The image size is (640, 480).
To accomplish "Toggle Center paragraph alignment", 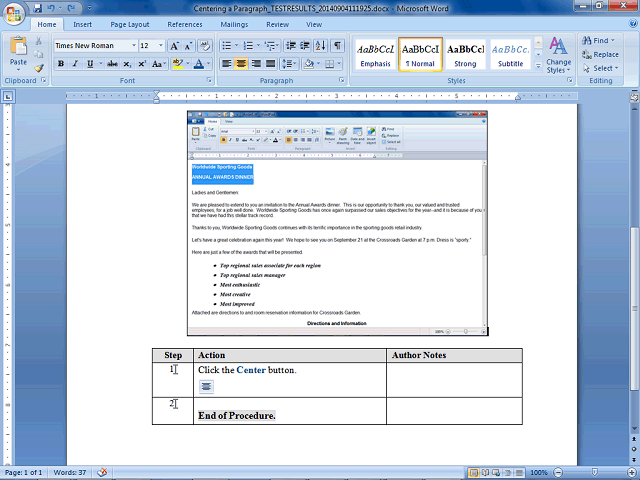I will [x=241, y=64].
